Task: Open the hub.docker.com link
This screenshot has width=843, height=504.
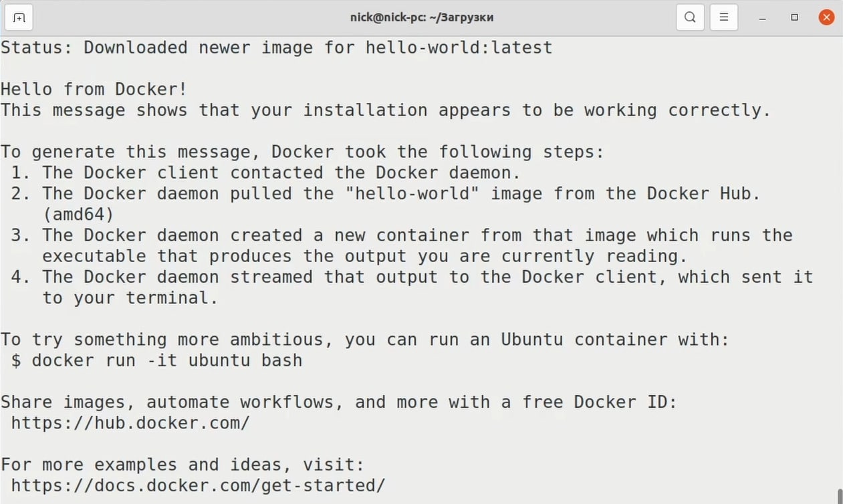Action: tap(130, 423)
